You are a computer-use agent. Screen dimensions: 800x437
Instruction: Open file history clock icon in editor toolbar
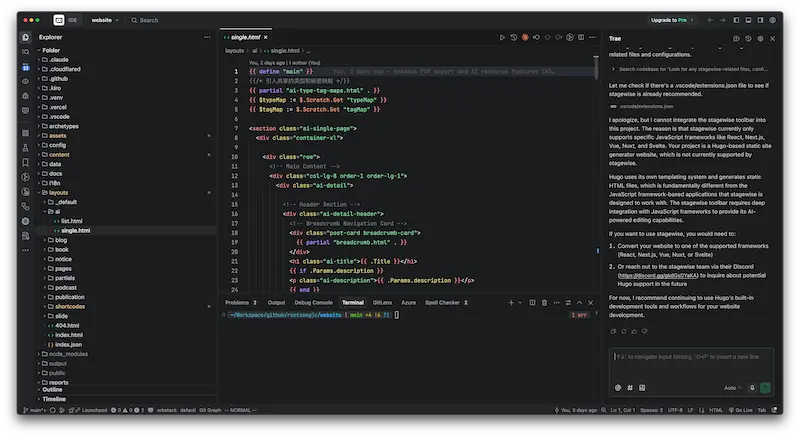[x=514, y=37]
